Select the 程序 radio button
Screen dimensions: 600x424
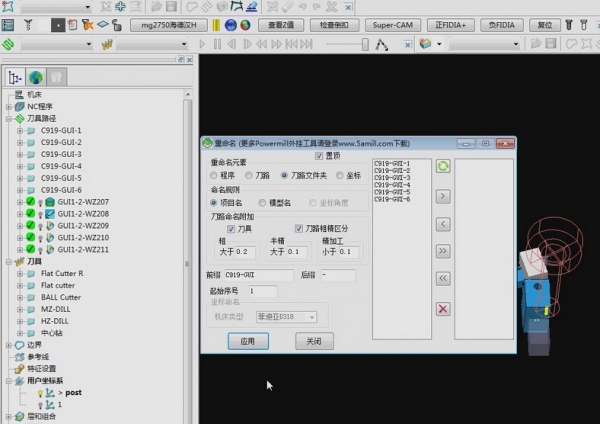tap(215, 175)
